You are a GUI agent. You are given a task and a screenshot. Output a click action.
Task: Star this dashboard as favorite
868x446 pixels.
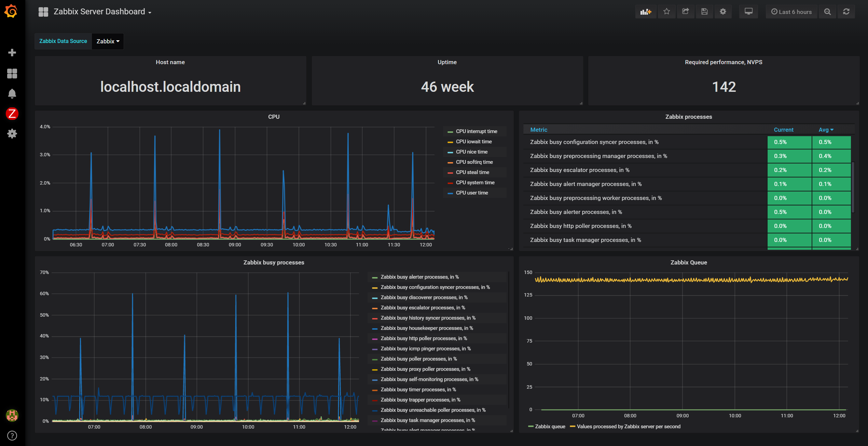point(666,12)
